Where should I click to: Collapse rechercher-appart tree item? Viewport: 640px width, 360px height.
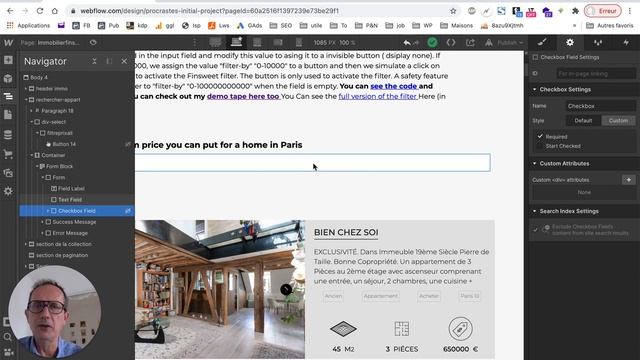click(x=26, y=100)
